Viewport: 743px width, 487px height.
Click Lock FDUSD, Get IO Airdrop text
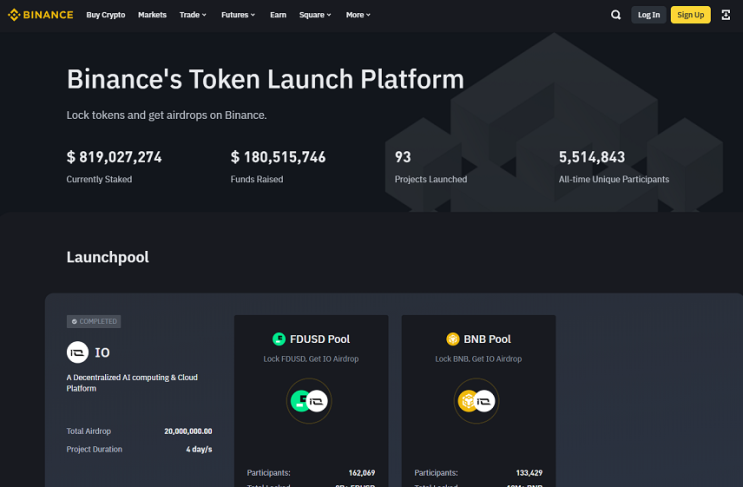[311, 359]
